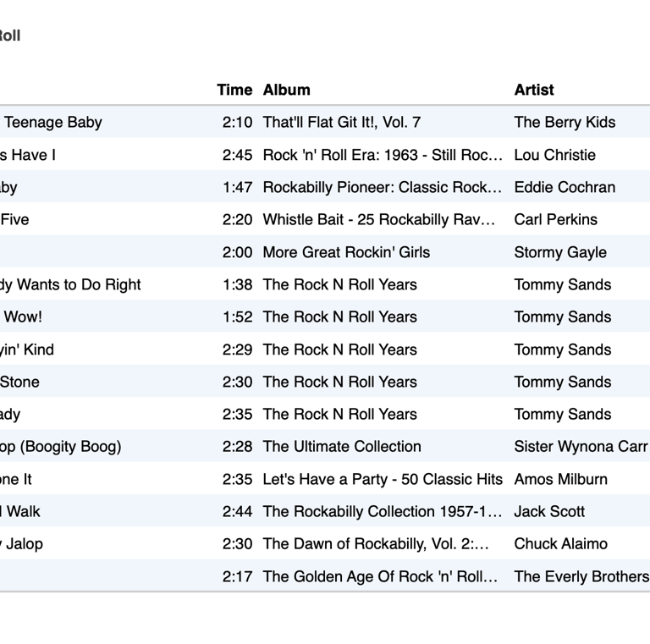Select artist Lou Christie

(x=554, y=155)
